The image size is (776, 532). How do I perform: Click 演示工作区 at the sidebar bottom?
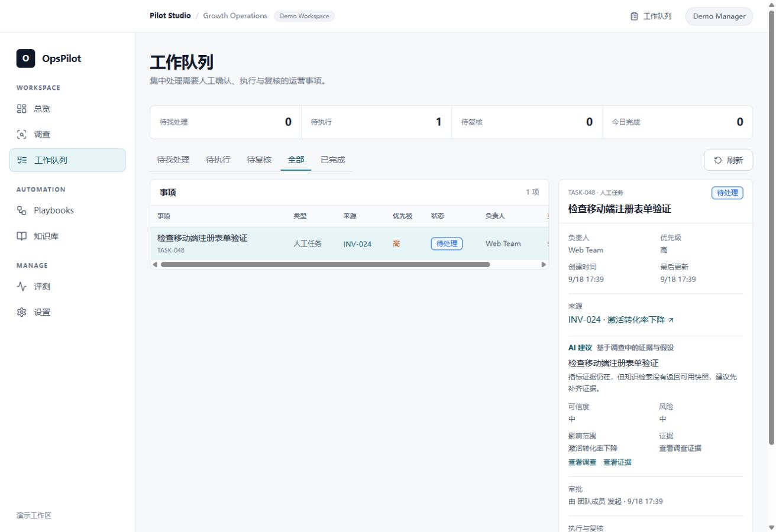click(34, 515)
